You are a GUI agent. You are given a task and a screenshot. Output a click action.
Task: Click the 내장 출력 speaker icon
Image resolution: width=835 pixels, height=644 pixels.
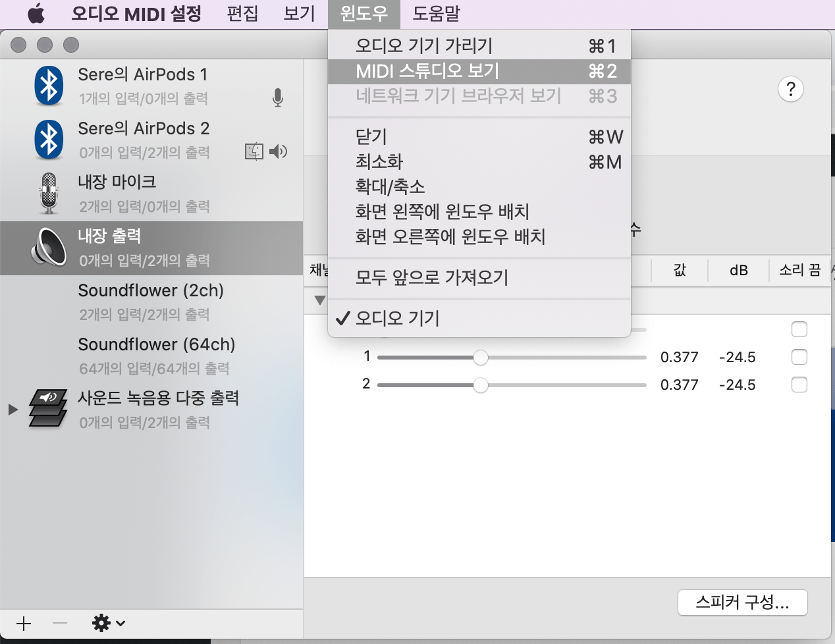click(x=49, y=248)
